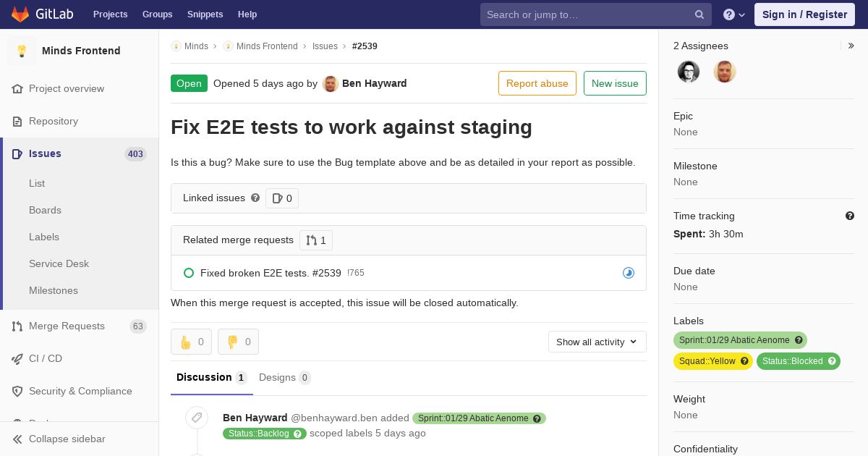Image resolution: width=868 pixels, height=456 pixels.
Task: Click the Repository file icon
Action: point(17,121)
